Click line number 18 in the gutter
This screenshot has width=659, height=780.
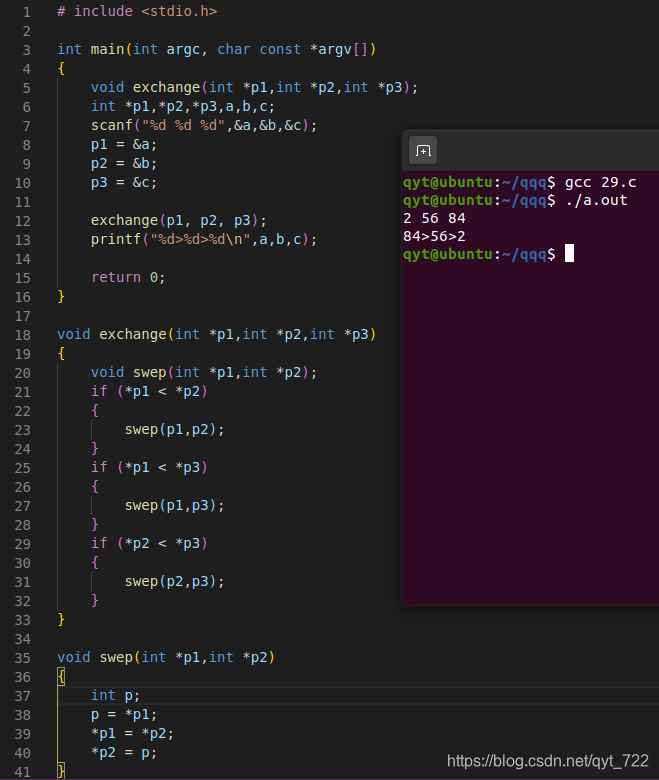point(22,335)
